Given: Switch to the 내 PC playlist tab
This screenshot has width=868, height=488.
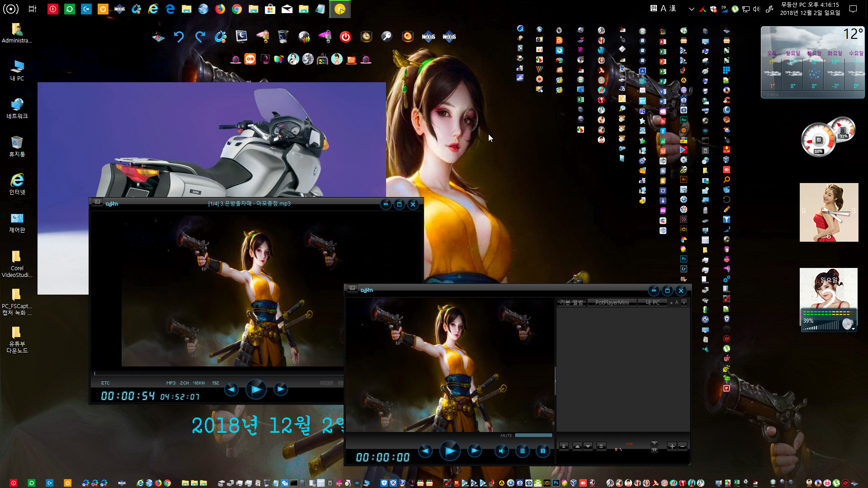Looking at the screenshot, I should [652, 302].
